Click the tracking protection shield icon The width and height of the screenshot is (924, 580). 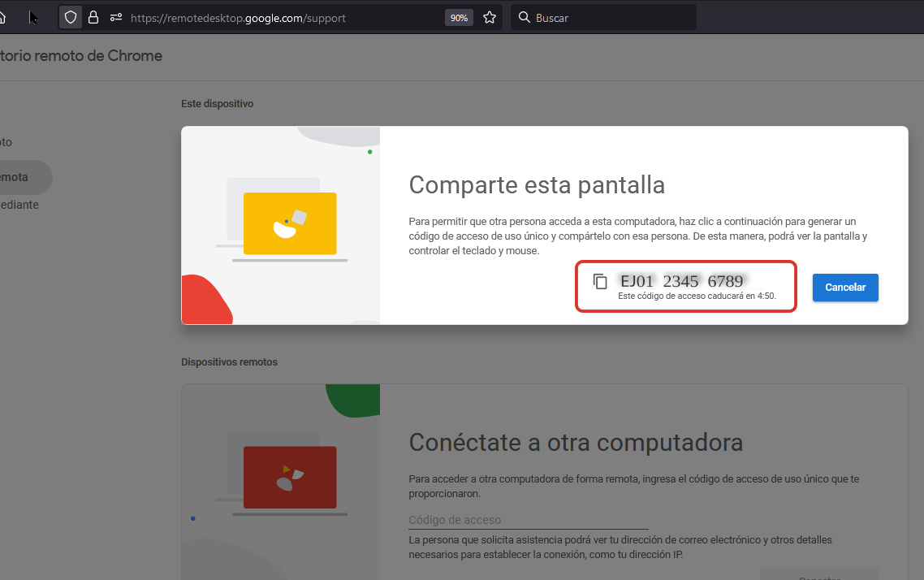pos(71,17)
